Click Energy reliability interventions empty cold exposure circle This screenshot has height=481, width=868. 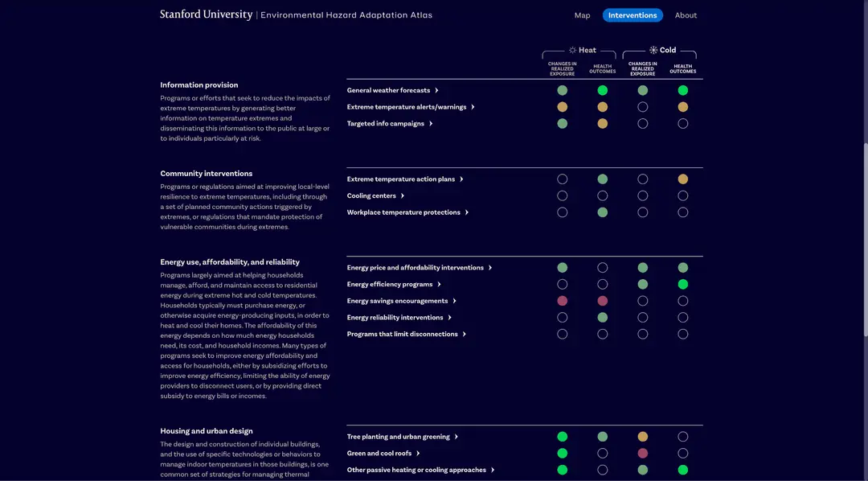coord(642,318)
